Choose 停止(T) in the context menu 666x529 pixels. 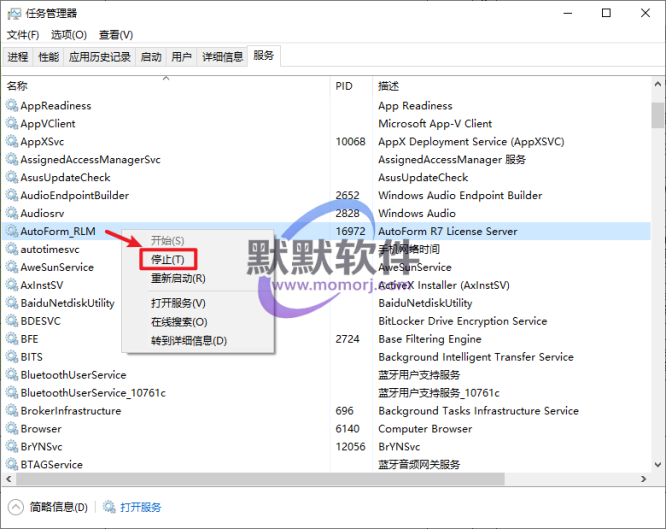167,260
